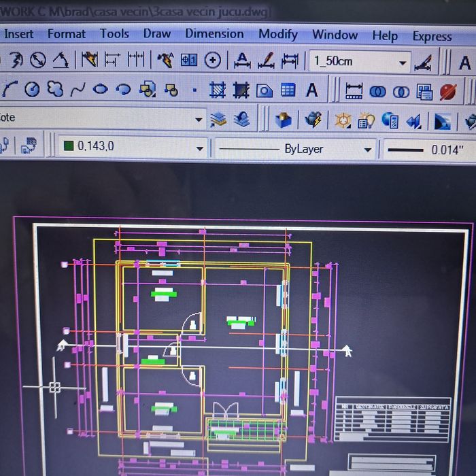Select the Center Mark tool
This screenshot has height=476, width=476.
click(212, 60)
